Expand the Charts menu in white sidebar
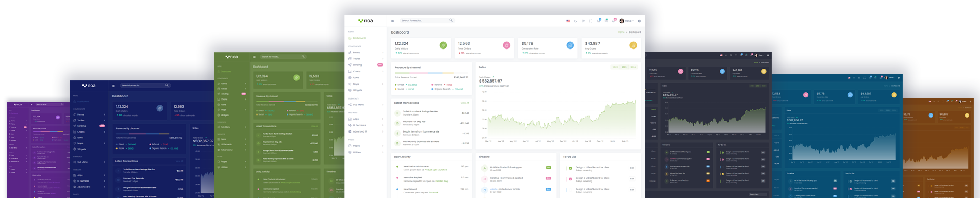The image size is (980, 198). tap(366, 71)
